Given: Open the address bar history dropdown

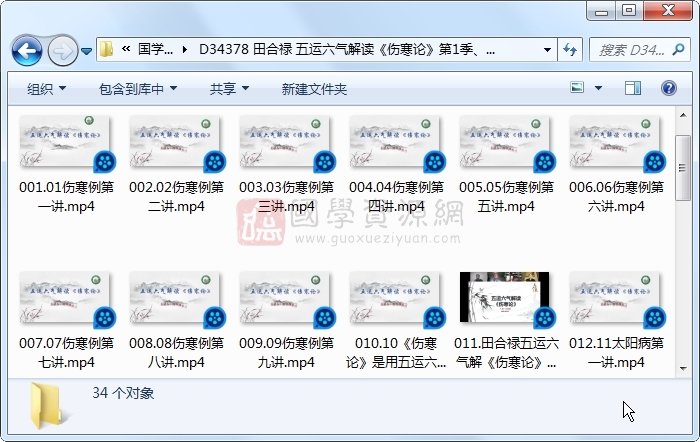Looking at the screenshot, I should click(547, 50).
